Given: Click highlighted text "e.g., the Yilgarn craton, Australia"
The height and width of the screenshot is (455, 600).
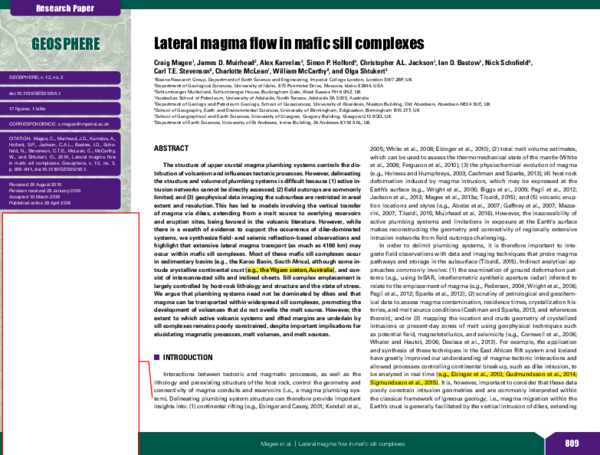Looking at the screenshot, I should tap(290, 270).
